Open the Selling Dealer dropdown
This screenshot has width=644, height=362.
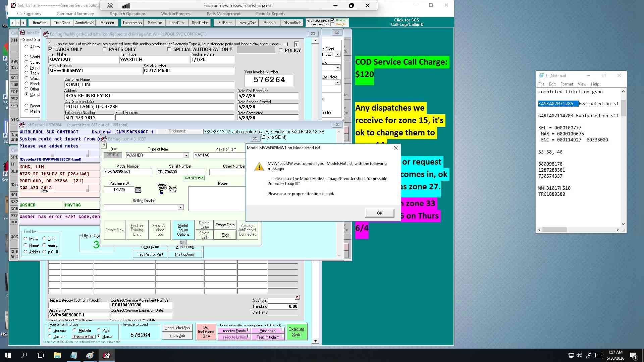coord(180,207)
